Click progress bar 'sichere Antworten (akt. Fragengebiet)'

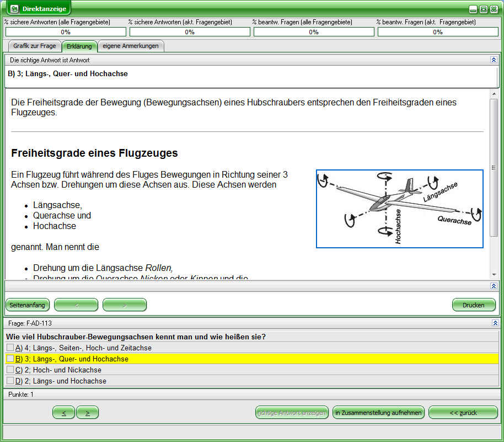(190, 32)
